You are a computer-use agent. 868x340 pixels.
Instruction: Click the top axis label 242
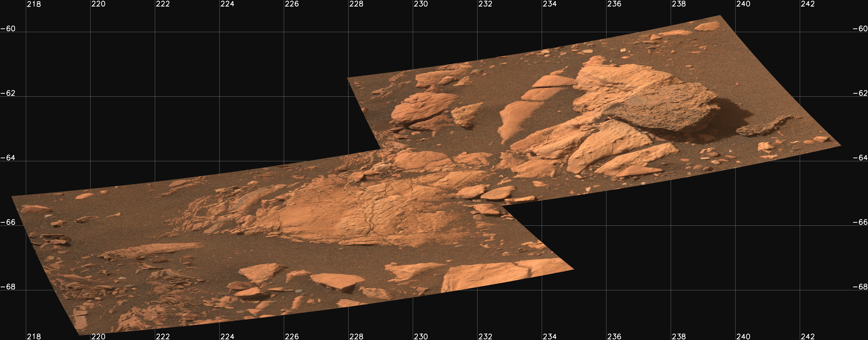pyautogui.click(x=808, y=4)
